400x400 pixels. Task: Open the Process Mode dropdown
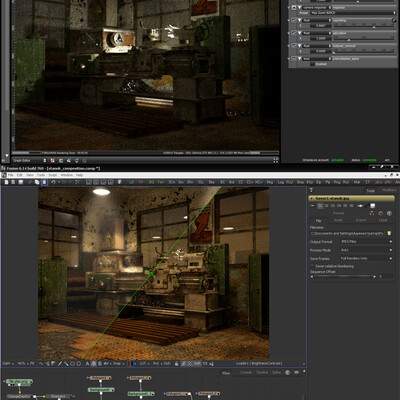(366, 250)
